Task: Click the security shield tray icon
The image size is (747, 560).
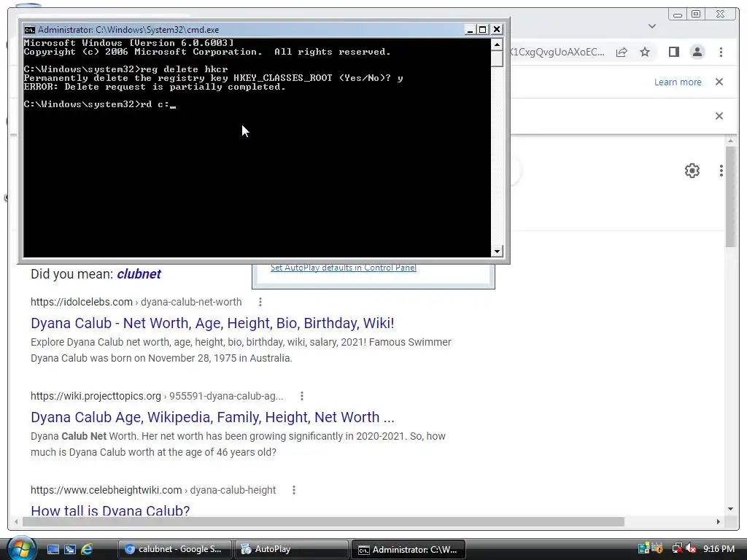Action: pos(658,548)
